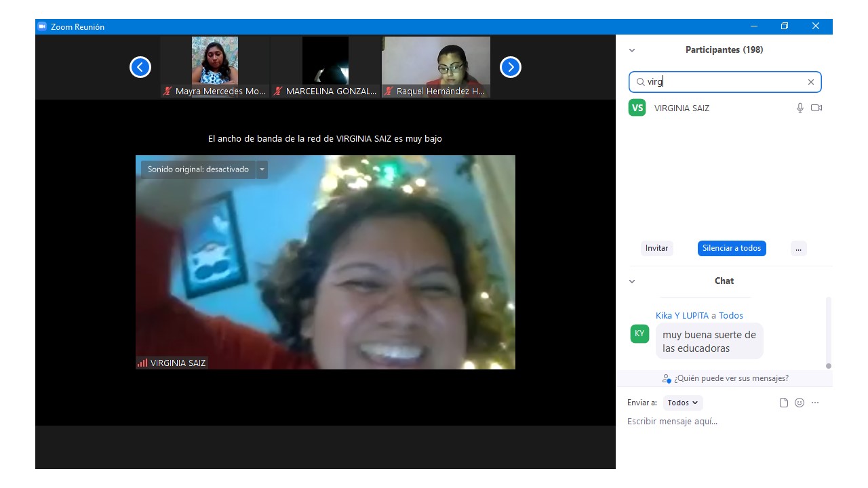Collapse the Chat panel chevron
The height and width of the screenshot is (488, 868).
(632, 281)
